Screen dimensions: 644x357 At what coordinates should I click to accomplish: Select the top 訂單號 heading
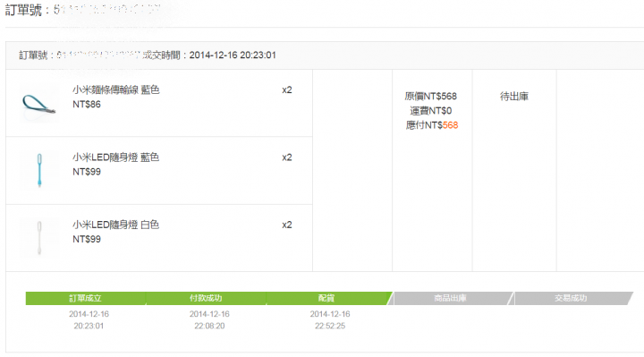click(83, 10)
